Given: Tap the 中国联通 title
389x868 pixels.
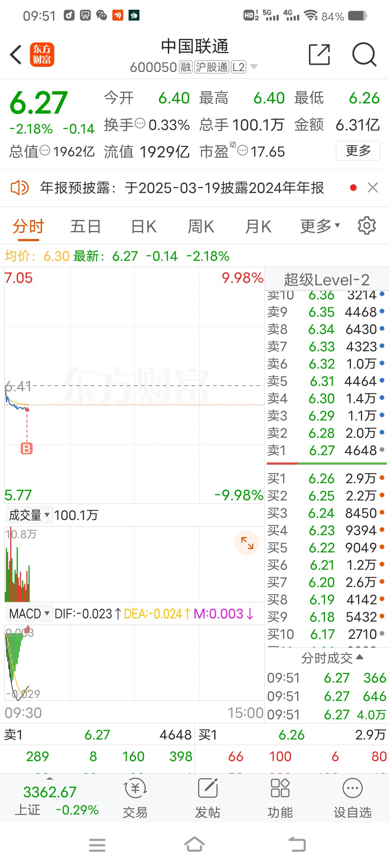Looking at the screenshot, I should pyautogui.click(x=194, y=46).
